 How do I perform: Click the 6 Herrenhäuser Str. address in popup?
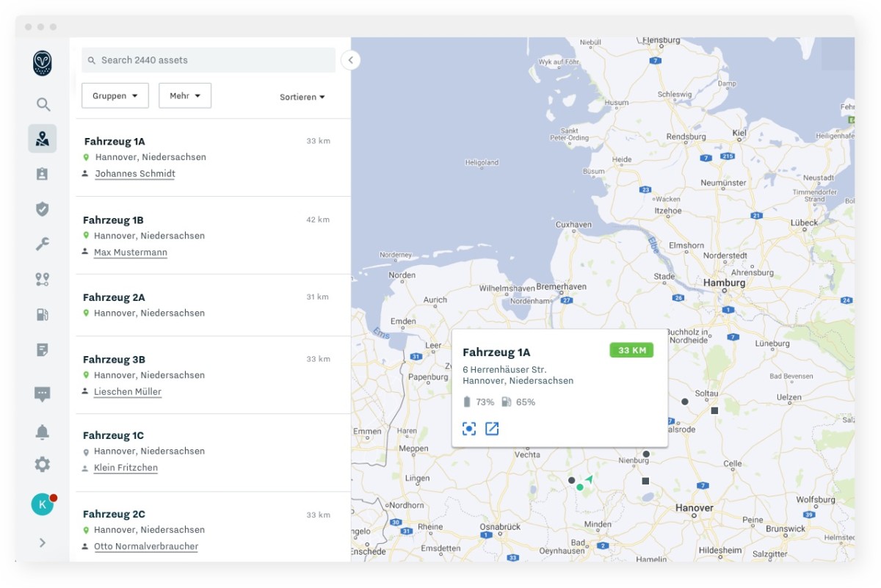click(x=504, y=369)
